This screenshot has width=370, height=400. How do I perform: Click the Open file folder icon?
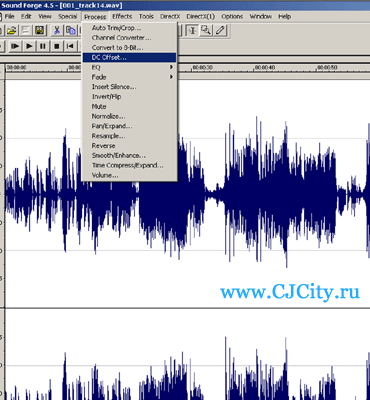11,31
